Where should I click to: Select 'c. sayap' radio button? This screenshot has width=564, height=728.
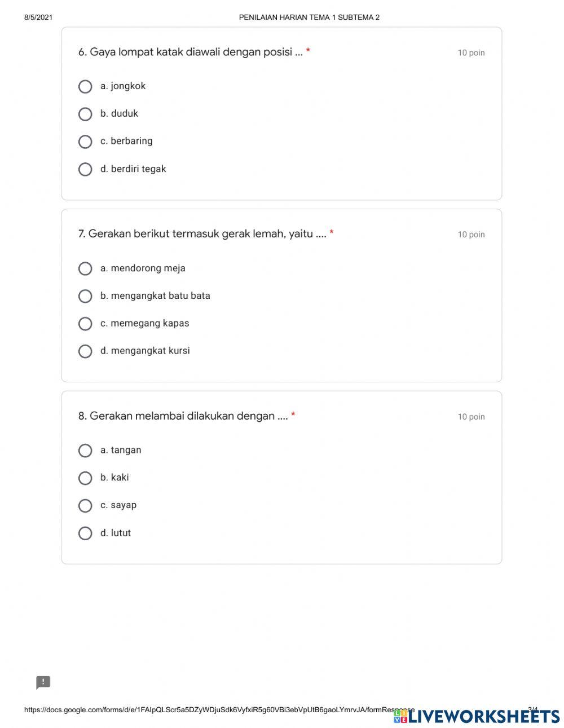tap(85, 506)
